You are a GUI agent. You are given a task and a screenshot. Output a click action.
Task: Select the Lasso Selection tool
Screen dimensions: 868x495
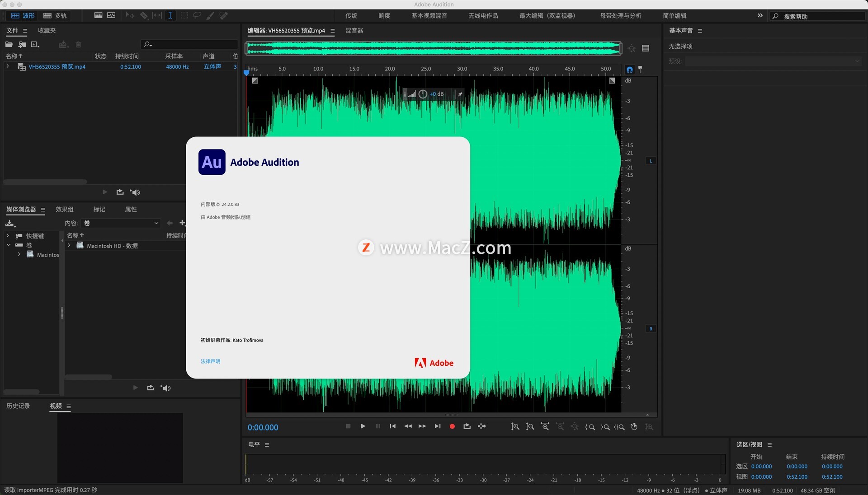(x=197, y=15)
